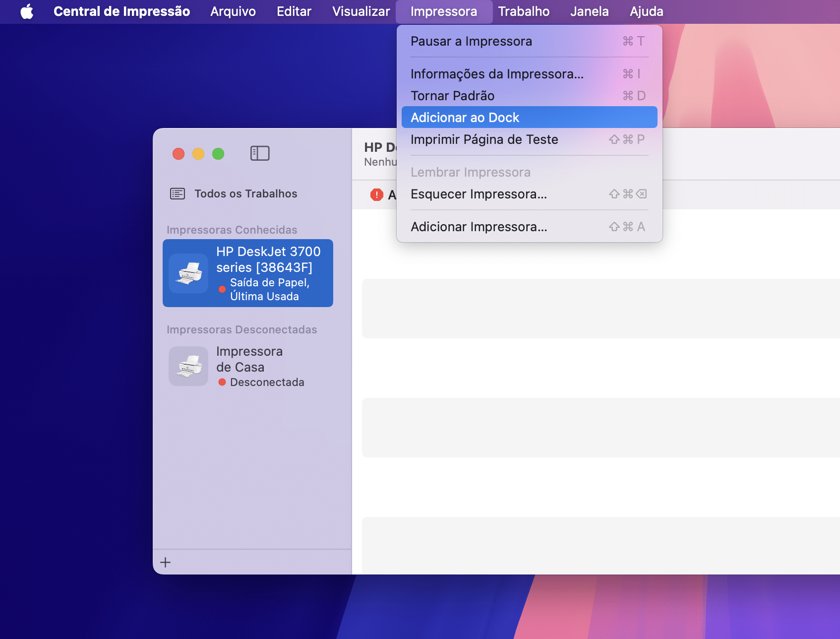Maximize the window with the green button
Image resolution: width=840 pixels, height=639 pixels.
point(218,154)
